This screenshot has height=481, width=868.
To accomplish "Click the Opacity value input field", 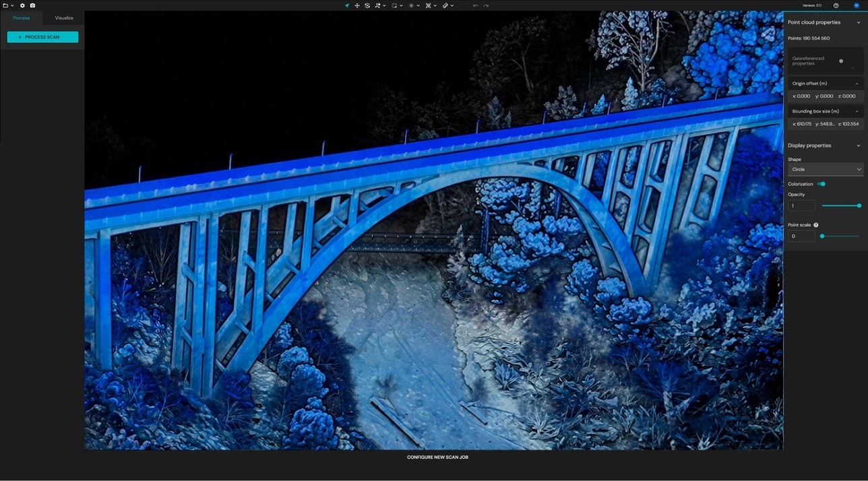I will point(801,205).
